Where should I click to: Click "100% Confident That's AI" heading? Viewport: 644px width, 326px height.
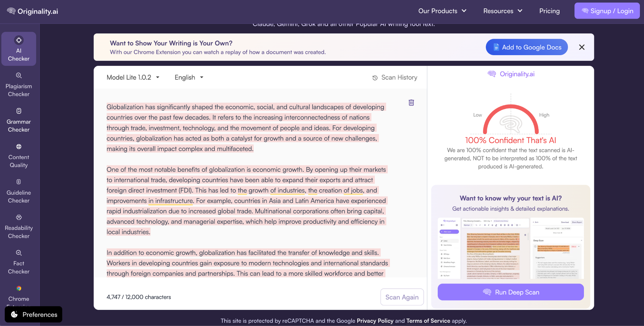click(x=510, y=140)
